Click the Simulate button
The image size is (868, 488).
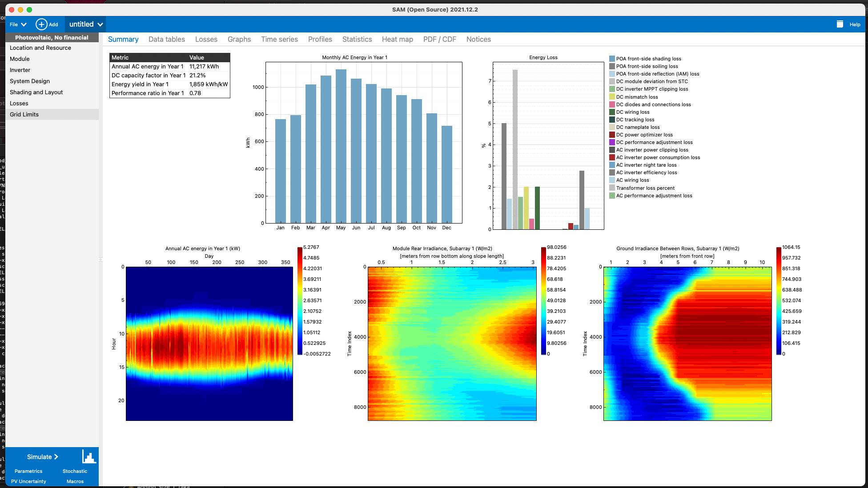(42, 456)
